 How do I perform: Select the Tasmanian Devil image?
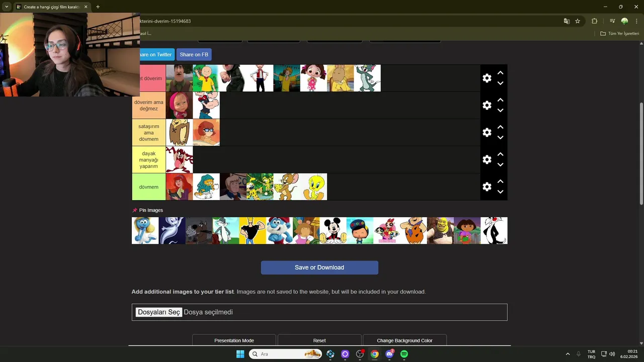click(180, 159)
